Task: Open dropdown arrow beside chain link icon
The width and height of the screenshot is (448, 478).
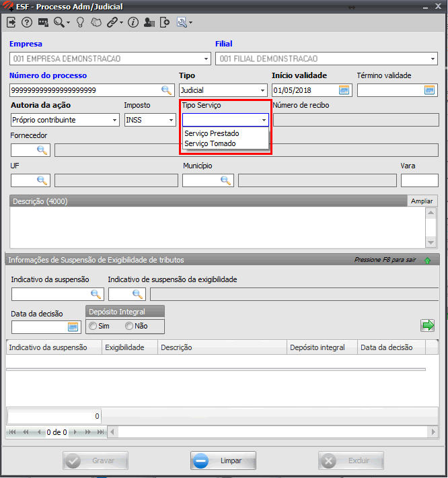Action: point(121,23)
